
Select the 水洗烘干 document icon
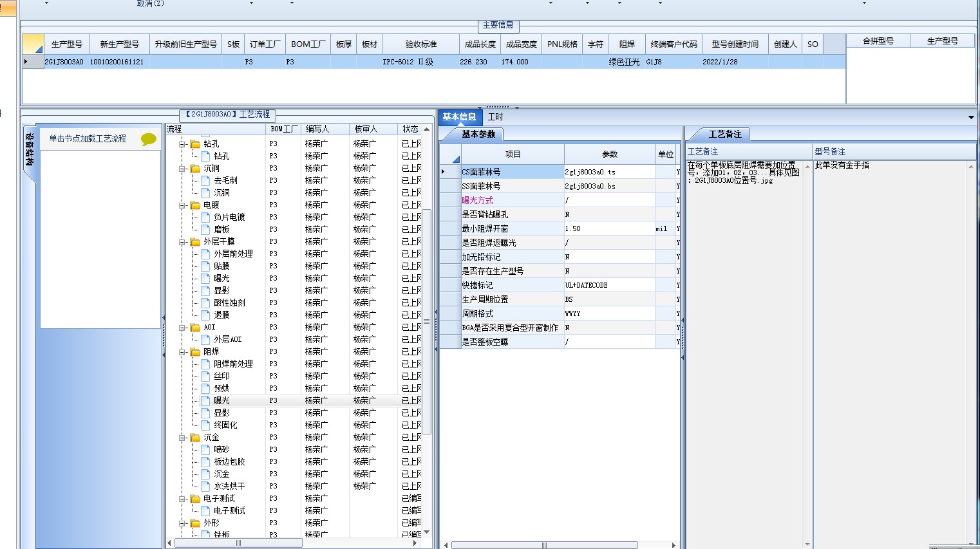205,486
